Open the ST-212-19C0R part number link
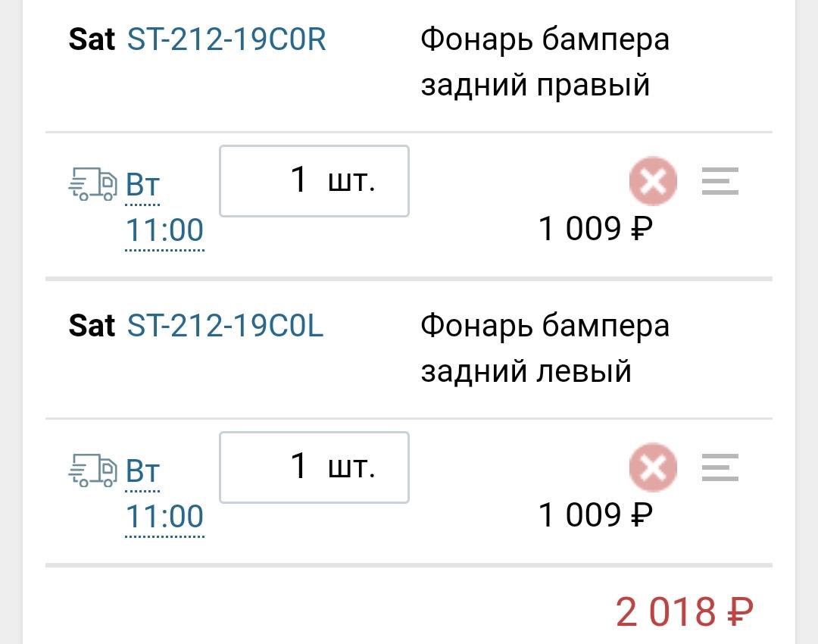The image size is (818, 644). click(x=226, y=39)
